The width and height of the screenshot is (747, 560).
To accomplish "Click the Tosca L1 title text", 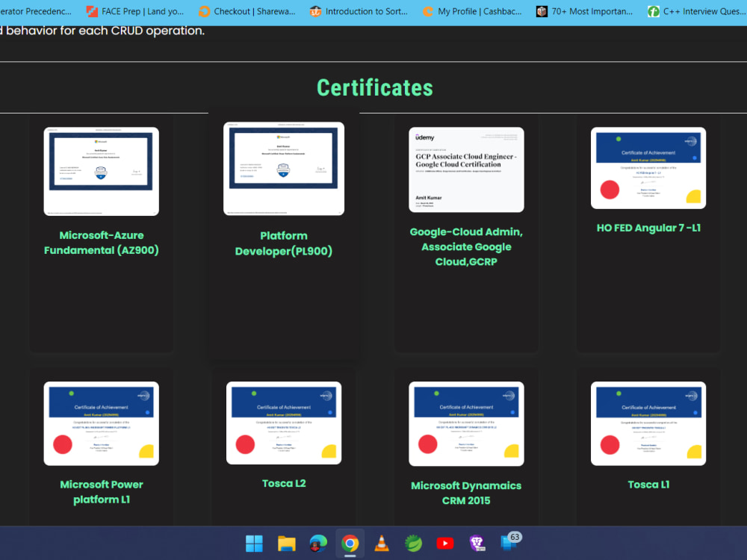I will pos(648,485).
